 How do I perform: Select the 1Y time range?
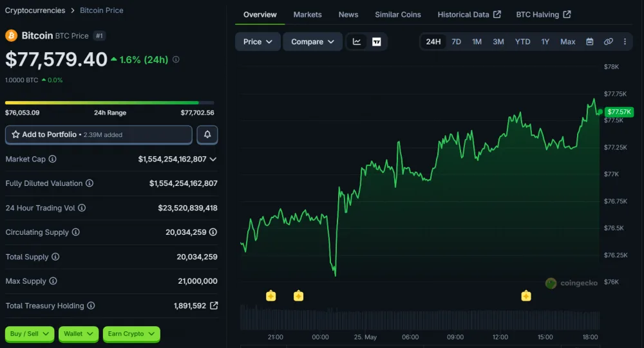click(545, 41)
